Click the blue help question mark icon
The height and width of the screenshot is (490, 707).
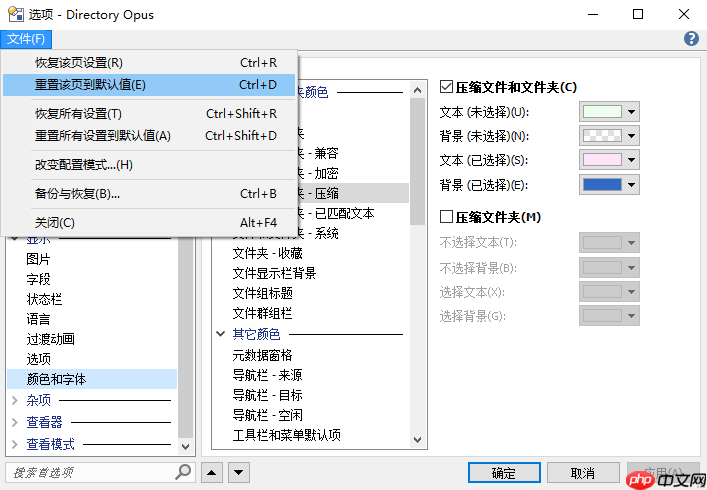pyautogui.click(x=691, y=39)
